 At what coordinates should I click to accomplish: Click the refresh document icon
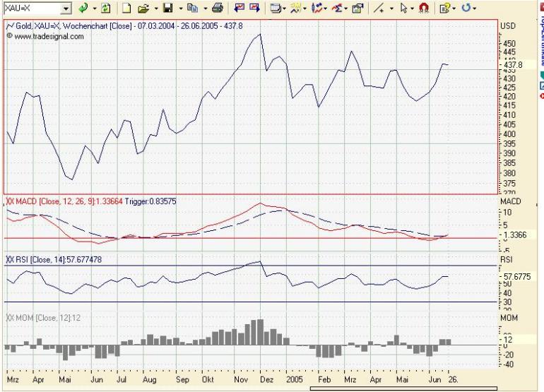pos(105,8)
